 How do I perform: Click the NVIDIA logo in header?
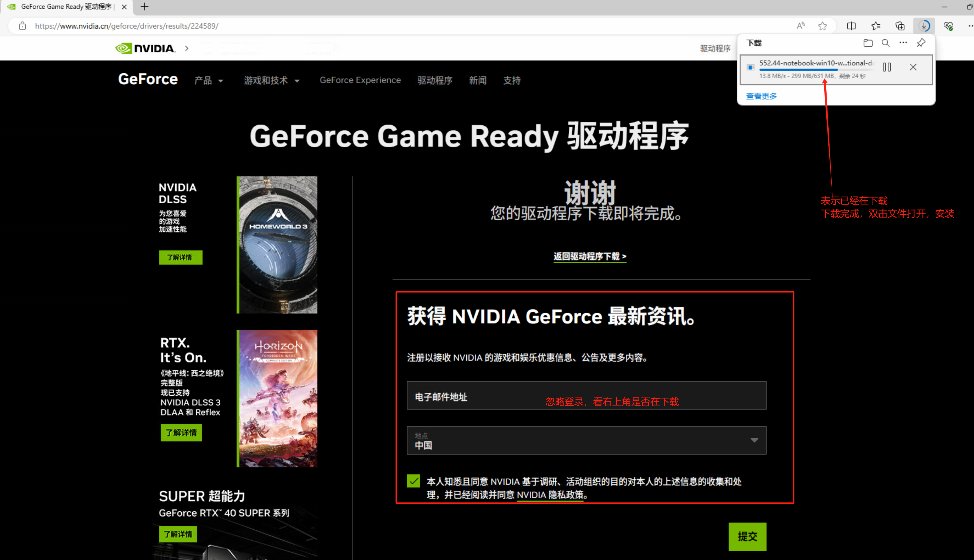coord(145,49)
